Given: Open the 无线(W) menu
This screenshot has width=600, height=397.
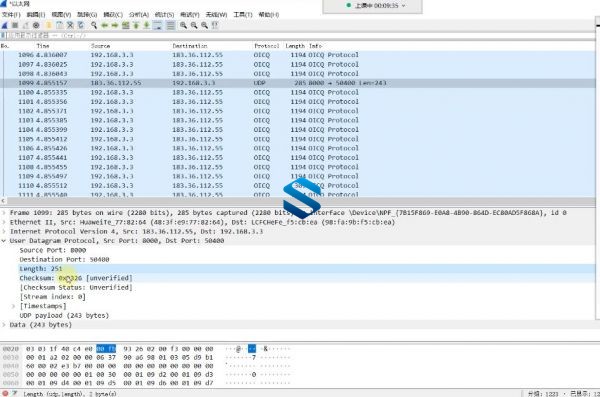Looking at the screenshot, I should pos(216,15).
